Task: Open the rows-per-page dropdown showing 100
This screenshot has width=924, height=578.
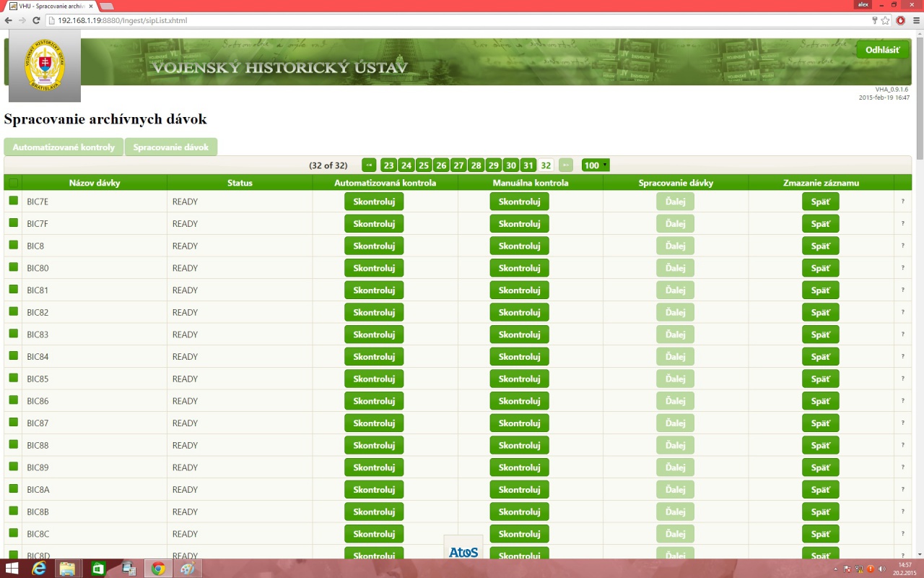Action: click(596, 165)
